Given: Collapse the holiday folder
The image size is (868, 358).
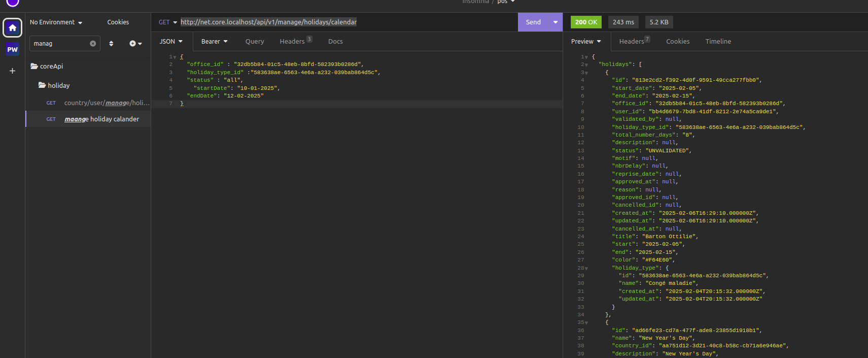Looking at the screenshot, I should [54, 85].
